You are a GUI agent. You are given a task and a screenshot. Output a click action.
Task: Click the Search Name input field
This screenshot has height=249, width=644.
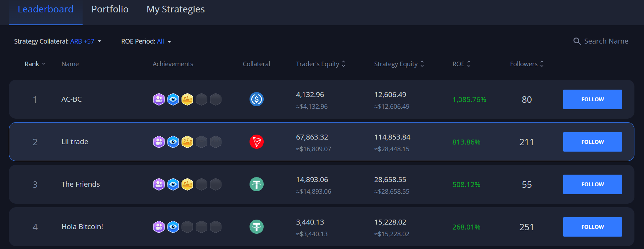(606, 41)
